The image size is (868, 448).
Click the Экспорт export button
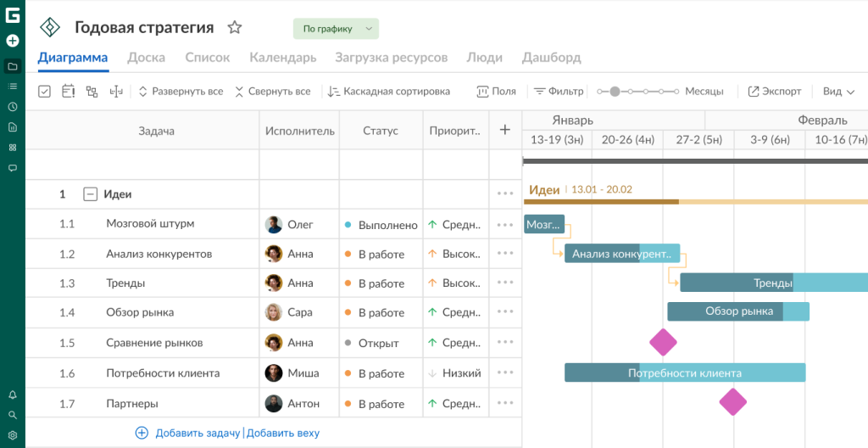(774, 92)
